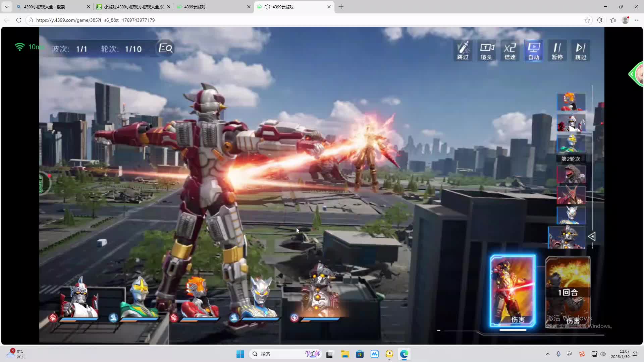Open the browser tab list dropdown

[6, 7]
